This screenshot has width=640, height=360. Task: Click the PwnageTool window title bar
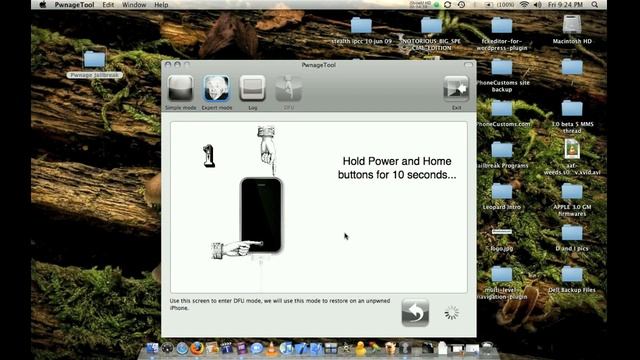(x=319, y=65)
